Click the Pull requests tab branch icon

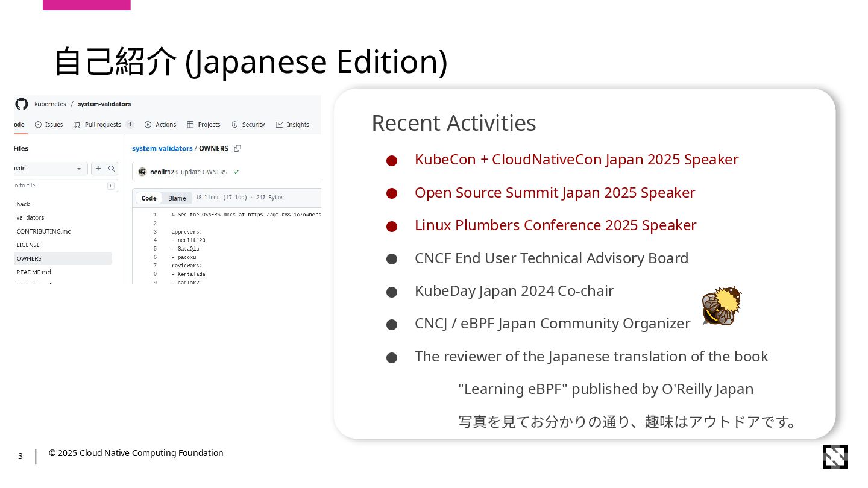tap(77, 125)
